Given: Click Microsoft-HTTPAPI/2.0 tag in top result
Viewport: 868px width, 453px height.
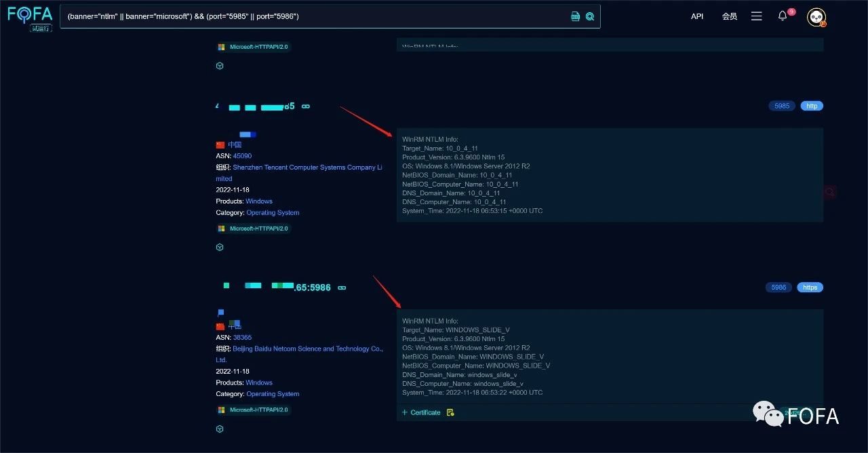Looking at the screenshot, I should point(254,47).
